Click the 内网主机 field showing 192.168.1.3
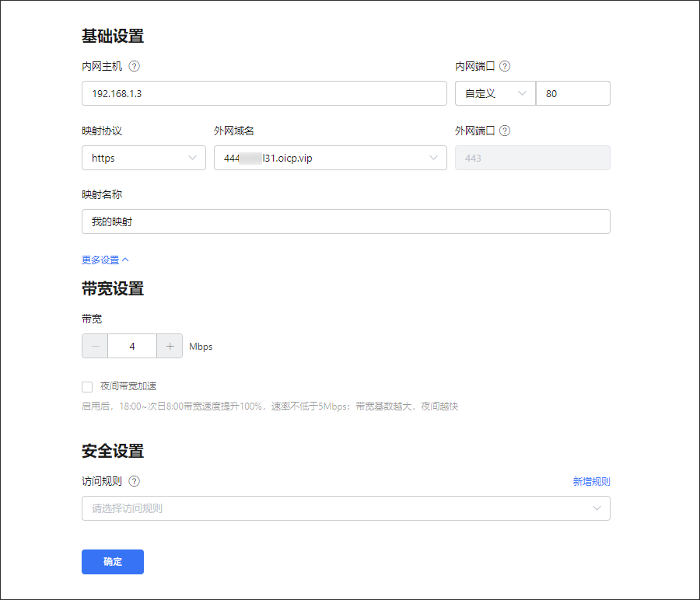The height and width of the screenshot is (600, 700). (264, 93)
